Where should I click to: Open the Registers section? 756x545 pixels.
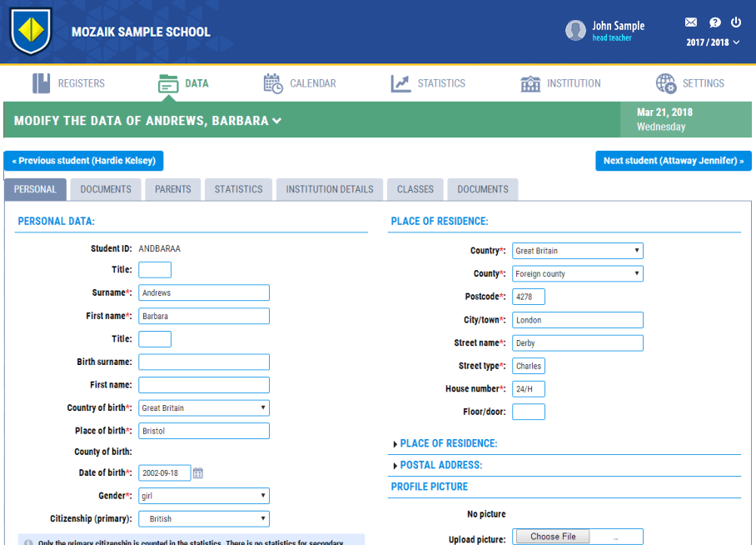point(68,83)
